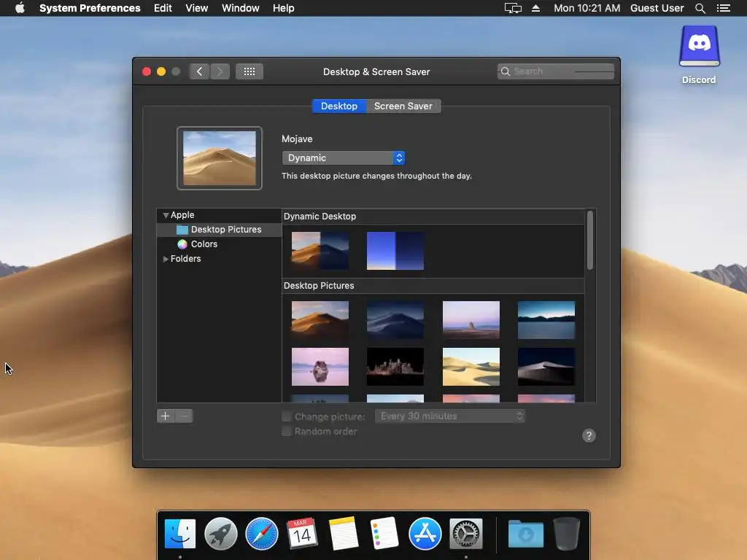Click the Dynamic Desktop section header
The width and height of the screenshot is (747, 560).
(x=320, y=216)
